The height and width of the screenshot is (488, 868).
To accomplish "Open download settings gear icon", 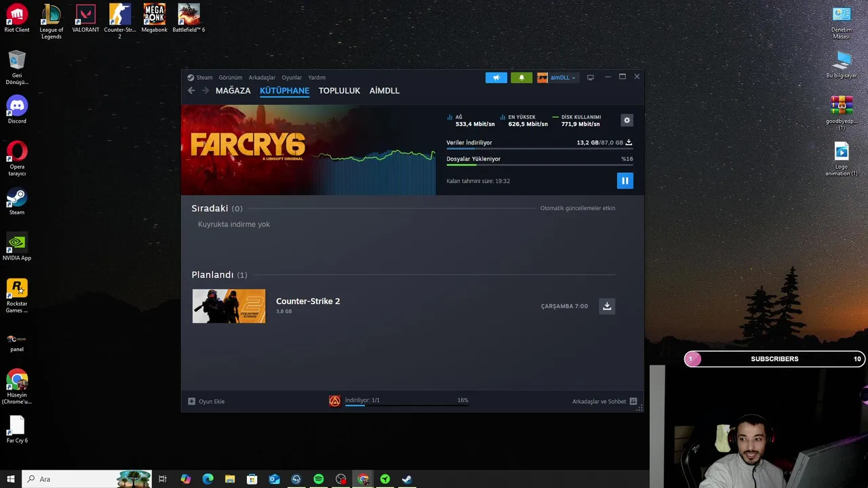I will click(x=627, y=120).
